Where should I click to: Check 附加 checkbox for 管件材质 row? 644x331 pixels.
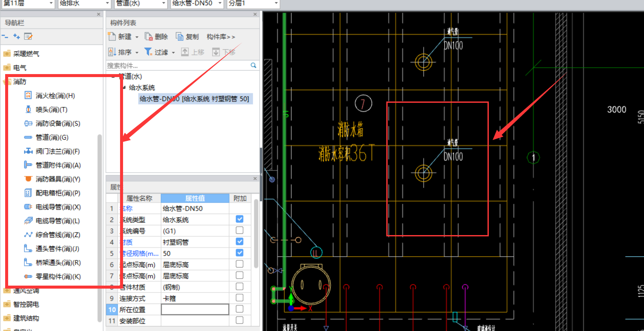tap(240, 286)
